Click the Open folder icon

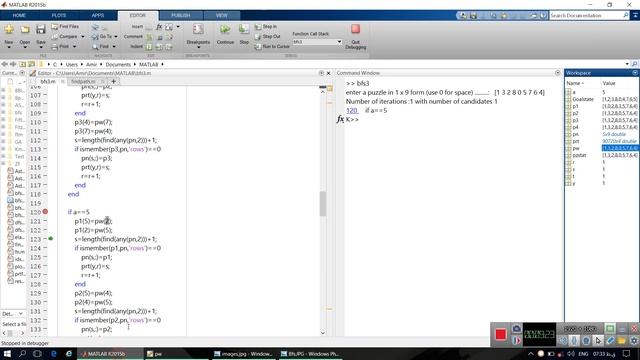pyautogui.click(x=25, y=29)
